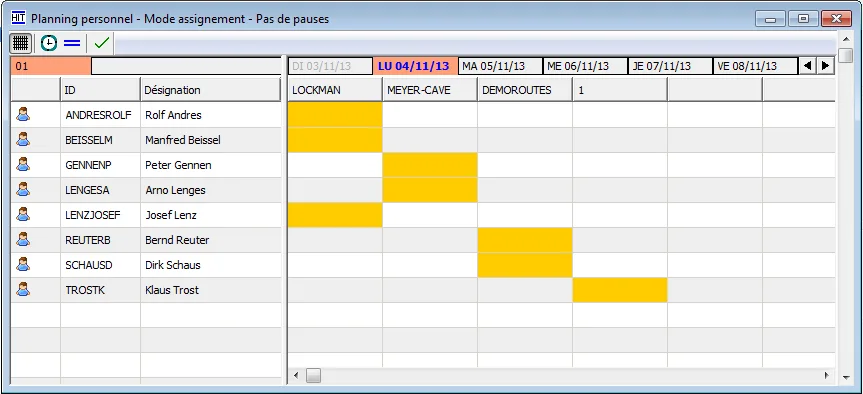Click the HIT application icon in title bar
Viewport: 863px width, 394px height.
click(18, 18)
